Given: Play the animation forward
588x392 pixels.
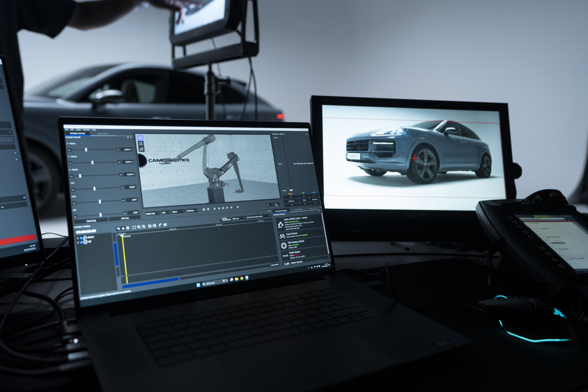Looking at the screenshot, I should pos(227,208).
